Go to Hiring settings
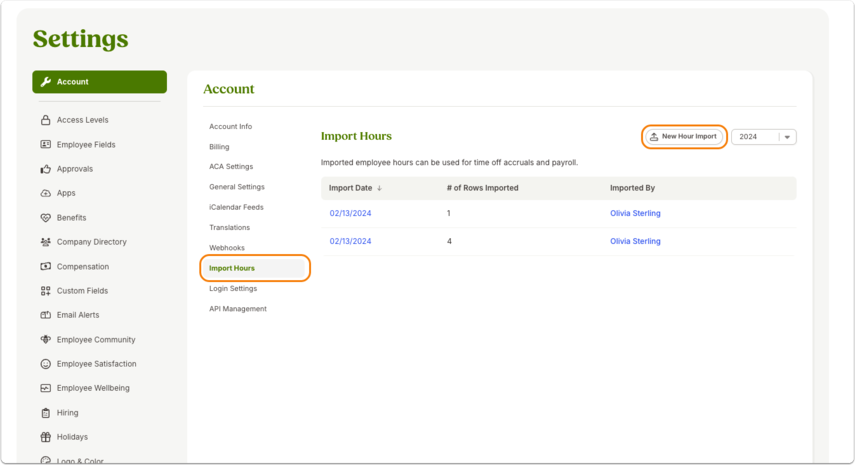 click(68, 413)
